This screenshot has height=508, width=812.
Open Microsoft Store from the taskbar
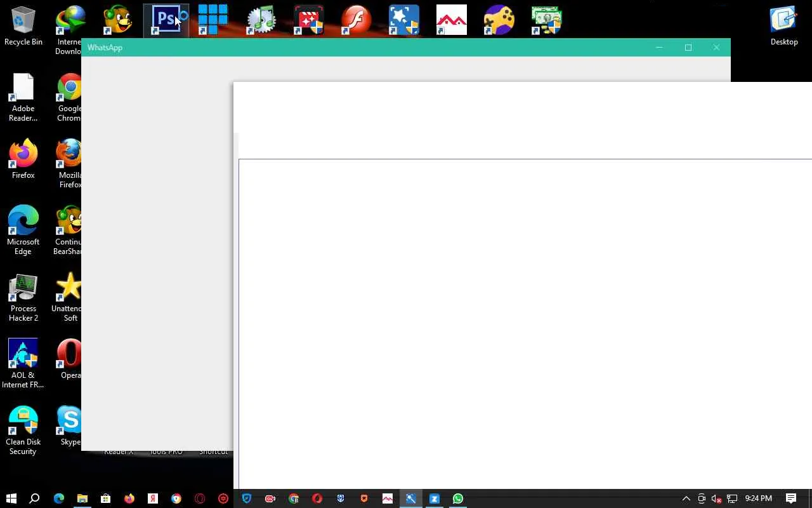coord(106,498)
